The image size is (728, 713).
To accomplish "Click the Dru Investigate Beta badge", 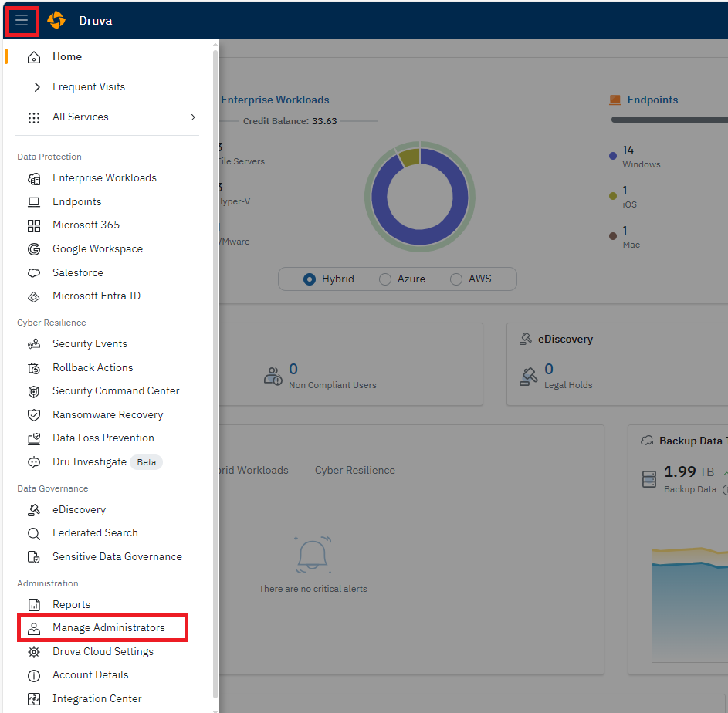I will point(146,462).
